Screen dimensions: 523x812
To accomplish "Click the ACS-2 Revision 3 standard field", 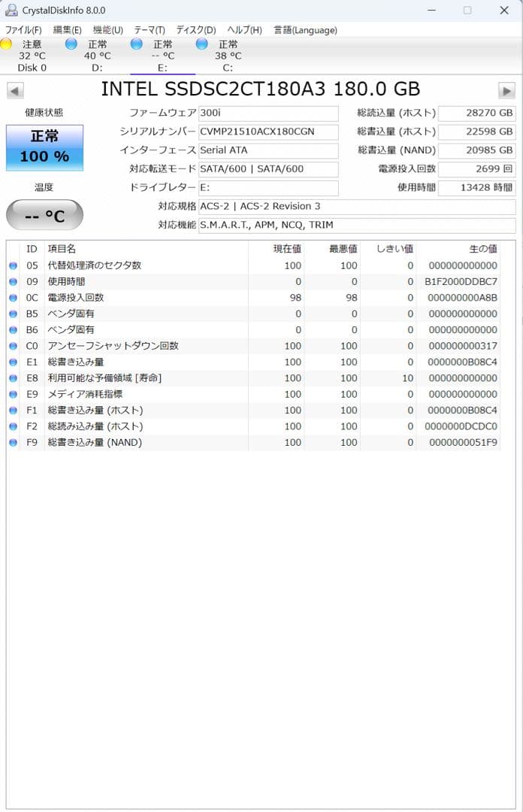I will pyautogui.click(x=357, y=206).
